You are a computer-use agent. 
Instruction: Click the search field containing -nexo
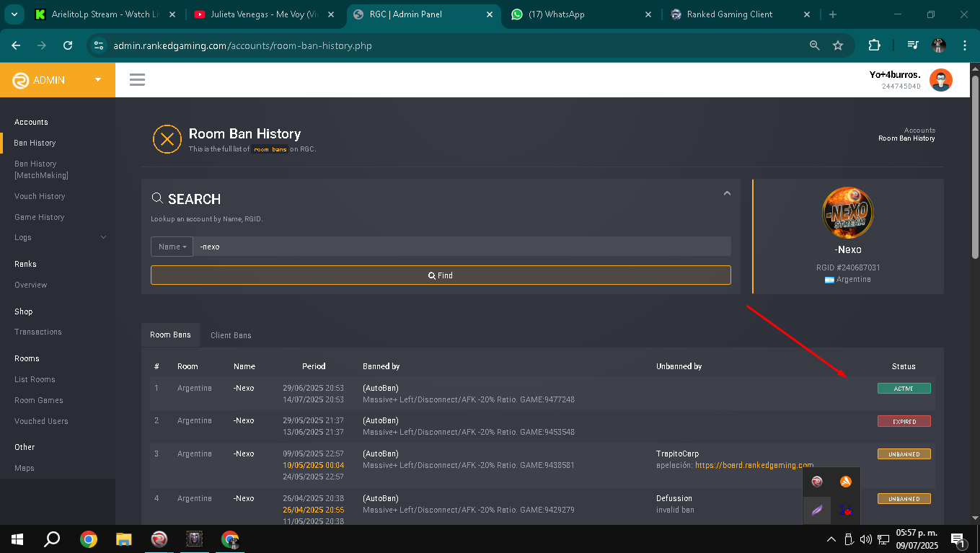[462, 247]
